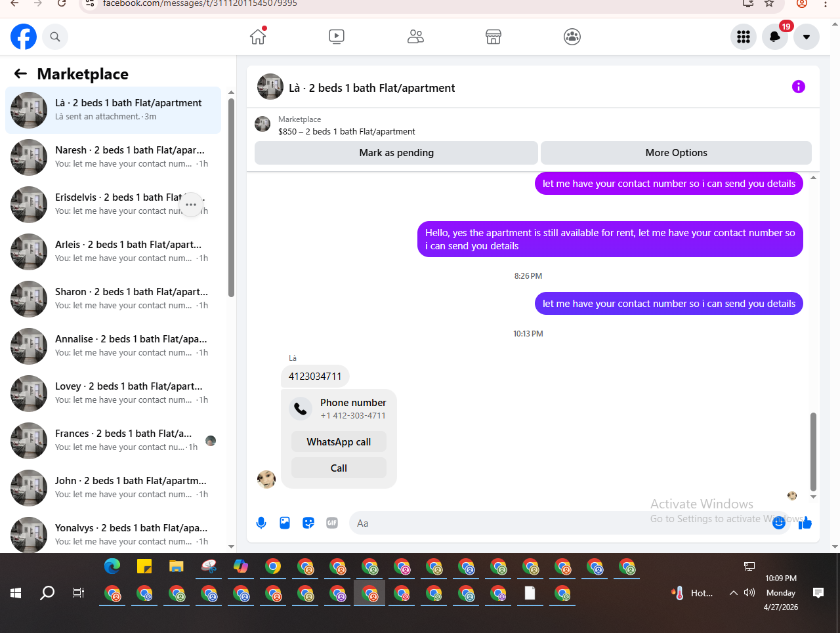840x633 pixels.
Task: Open More Options for the listing
Action: [x=676, y=153]
